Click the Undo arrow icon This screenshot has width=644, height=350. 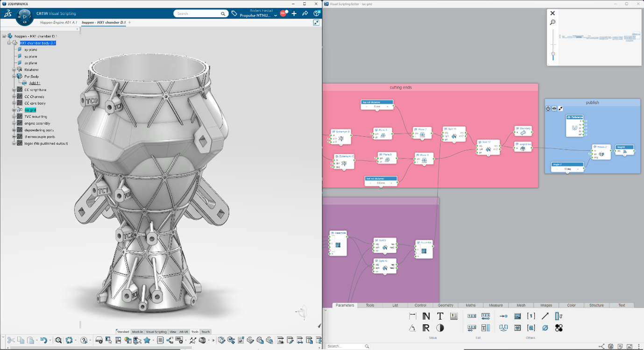coord(43,340)
